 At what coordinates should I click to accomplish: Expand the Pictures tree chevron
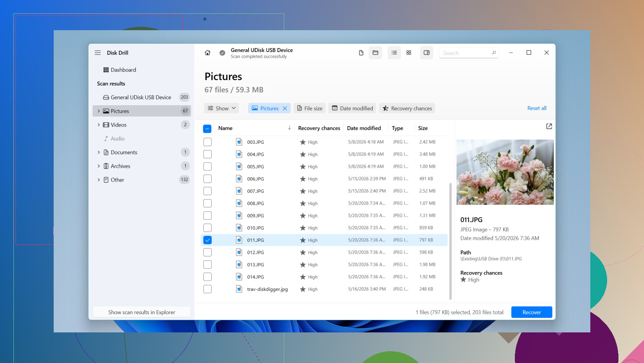click(99, 111)
